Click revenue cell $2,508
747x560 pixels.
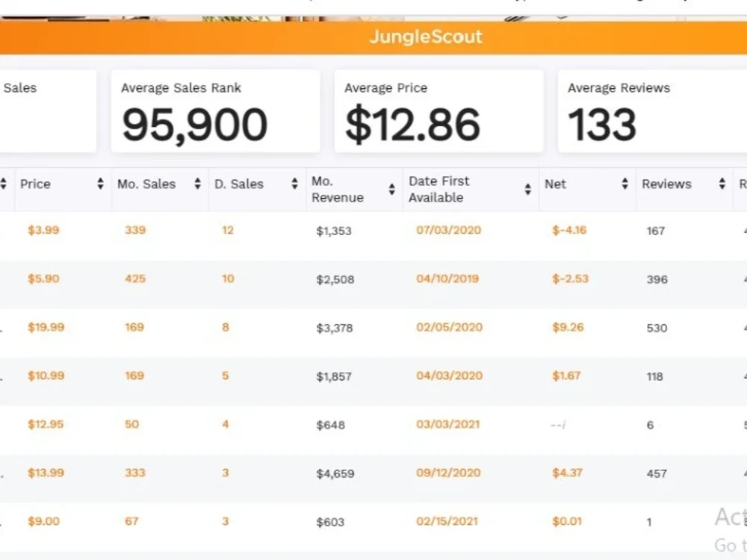[x=335, y=279]
